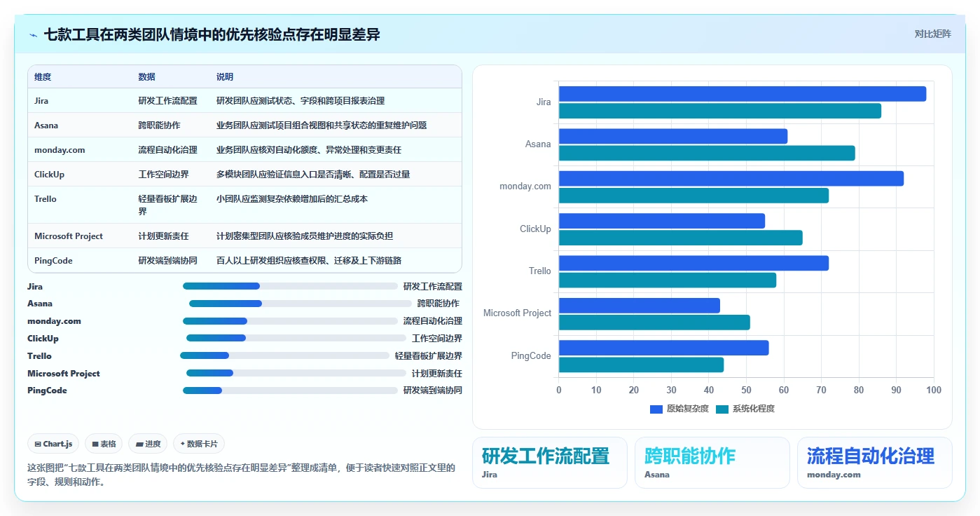This screenshot has width=980, height=516.
Task: Click the Asana progress bar
Action: tap(300, 304)
